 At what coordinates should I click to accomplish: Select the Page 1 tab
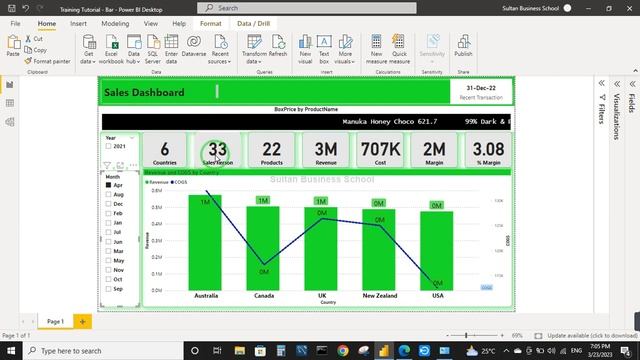tap(56, 322)
